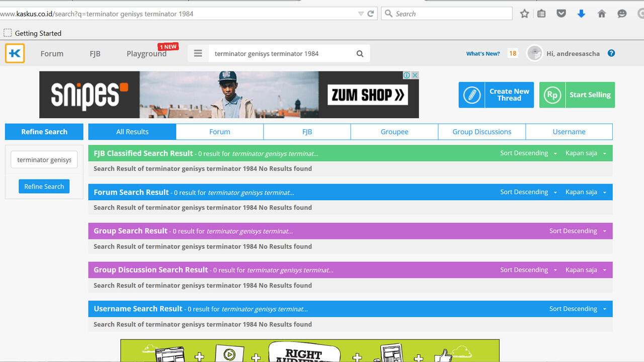Click the Rp icon on Start Selling

point(552,95)
